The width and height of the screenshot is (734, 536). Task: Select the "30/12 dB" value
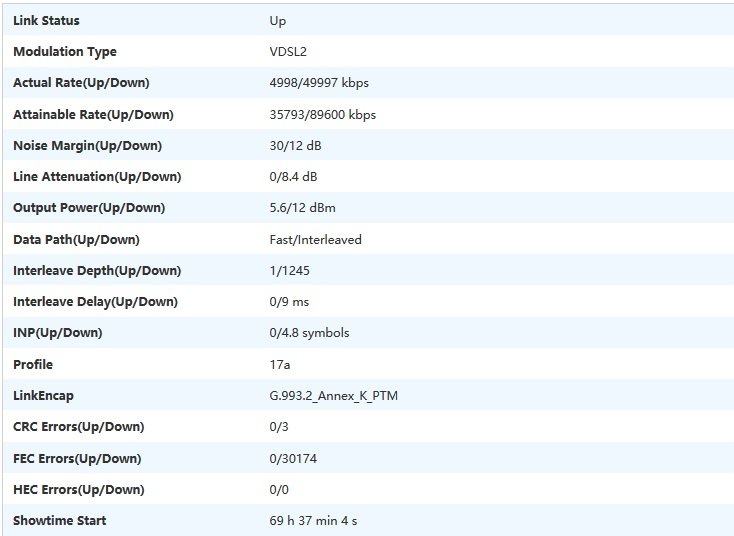295,146
